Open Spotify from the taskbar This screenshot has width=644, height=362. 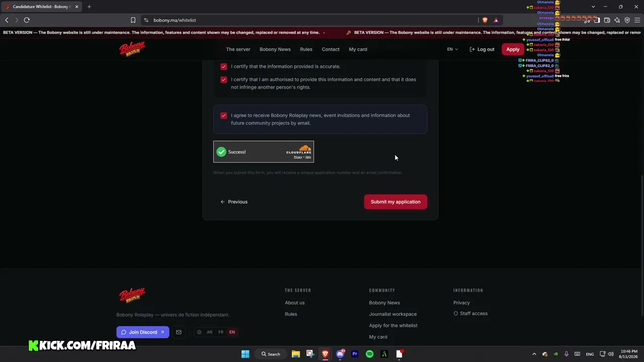pyautogui.click(x=370, y=354)
